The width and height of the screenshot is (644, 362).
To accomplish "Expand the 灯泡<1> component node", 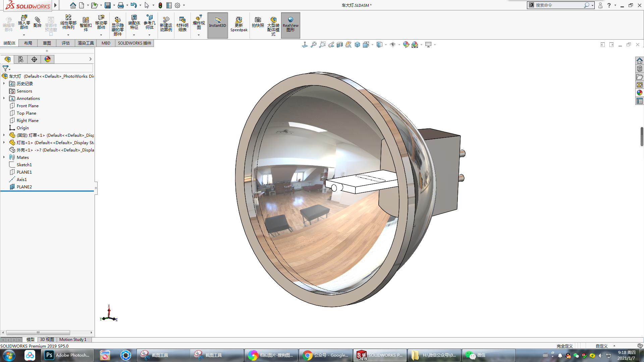I will (4, 142).
